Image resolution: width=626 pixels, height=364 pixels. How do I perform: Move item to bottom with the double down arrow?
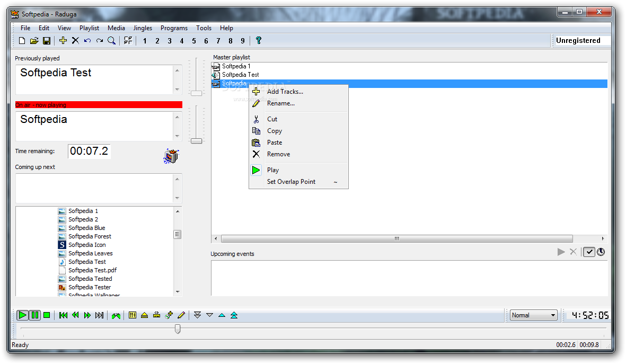[x=197, y=315]
